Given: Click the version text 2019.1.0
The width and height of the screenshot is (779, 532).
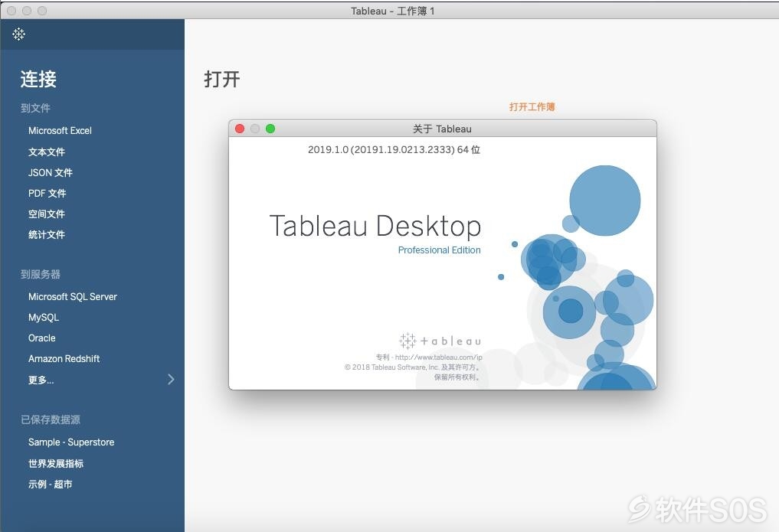Looking at the screenshot, I should (394, 149).
